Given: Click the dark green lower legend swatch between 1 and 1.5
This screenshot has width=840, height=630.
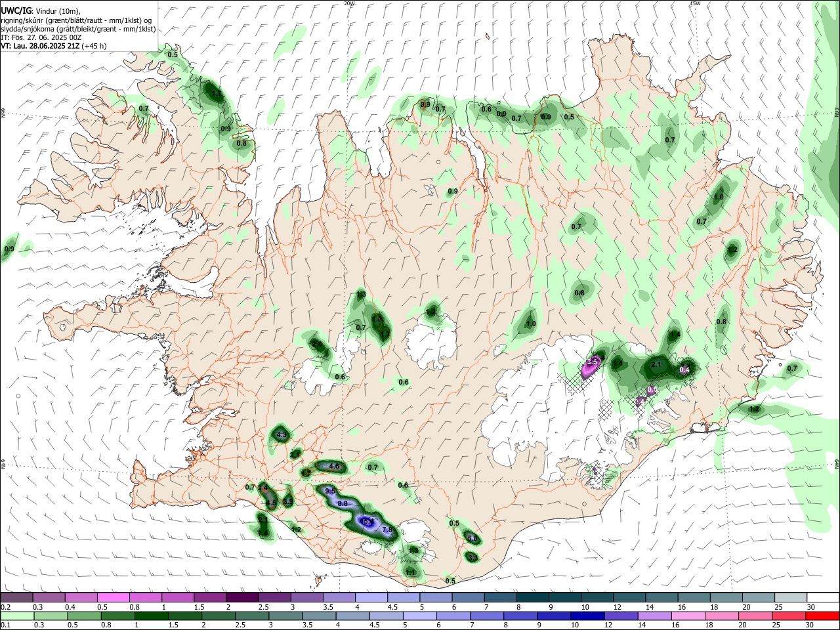Looking at the screenshot, I should [x=152, y=616].
